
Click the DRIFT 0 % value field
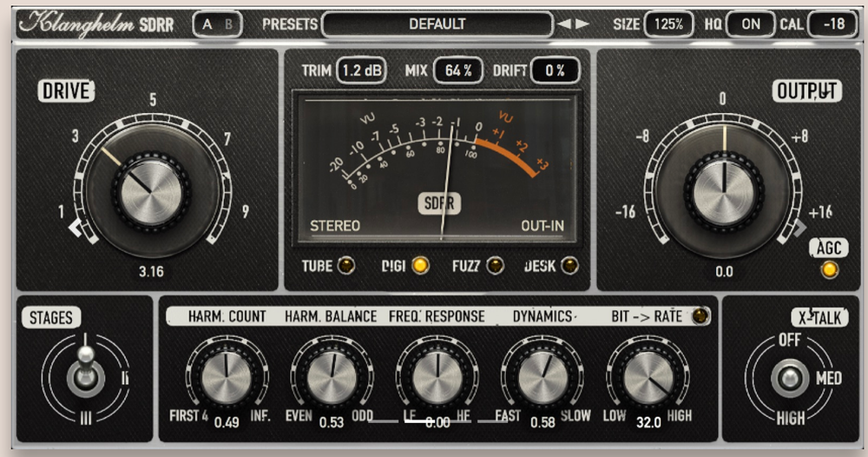(556, 70)
